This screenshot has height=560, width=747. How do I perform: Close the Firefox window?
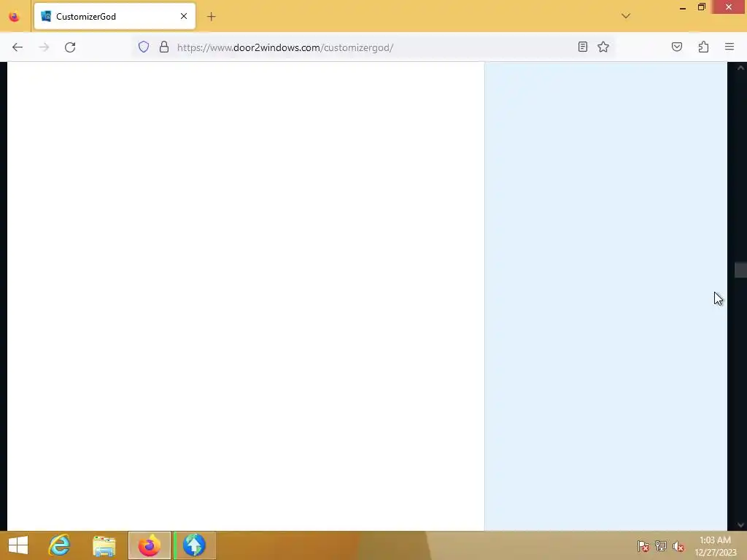[729, 7]
